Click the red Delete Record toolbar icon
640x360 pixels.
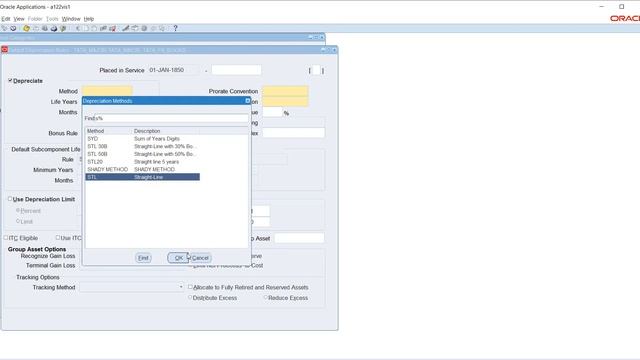(113, 28)
